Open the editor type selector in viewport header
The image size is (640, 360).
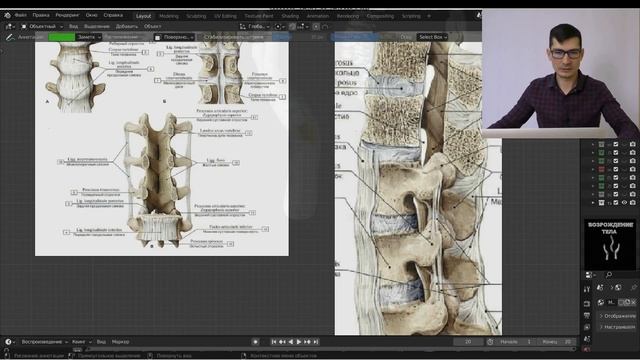pyautogui.click(x=10, y=26)
